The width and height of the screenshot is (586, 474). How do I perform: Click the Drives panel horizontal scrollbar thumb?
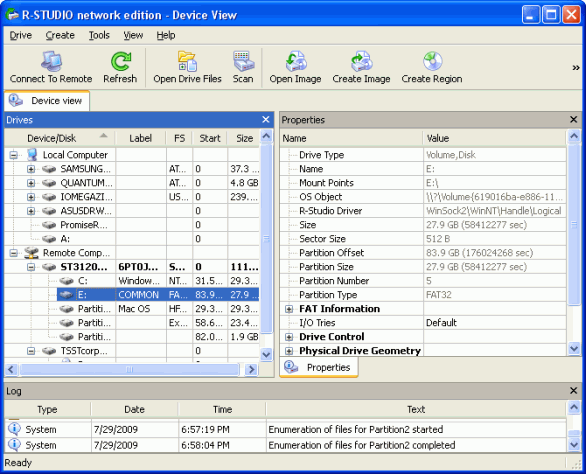click(x=129, y=369)
